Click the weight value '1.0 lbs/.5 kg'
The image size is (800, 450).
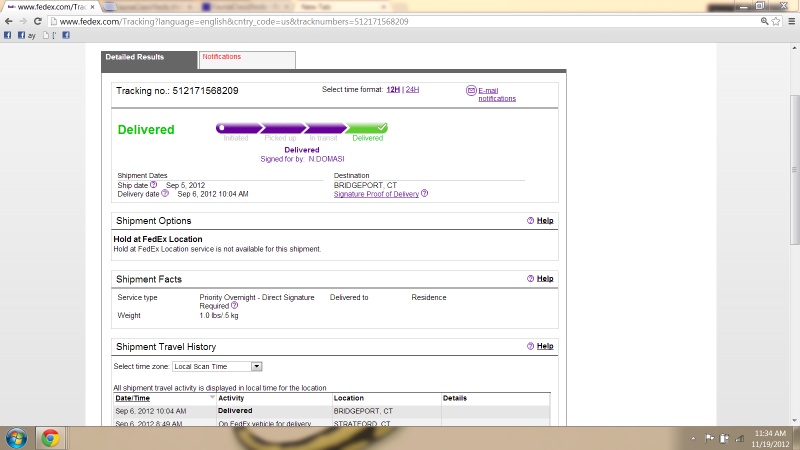point(219,315)
